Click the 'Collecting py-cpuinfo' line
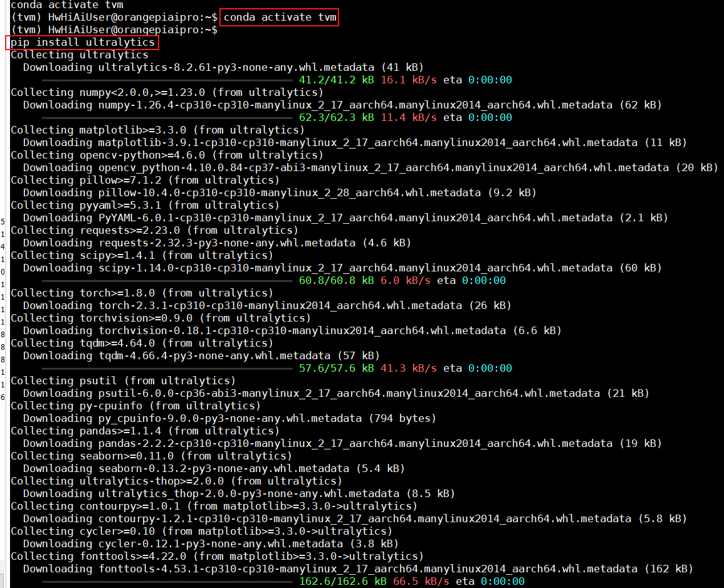 [x=136, y=406]
